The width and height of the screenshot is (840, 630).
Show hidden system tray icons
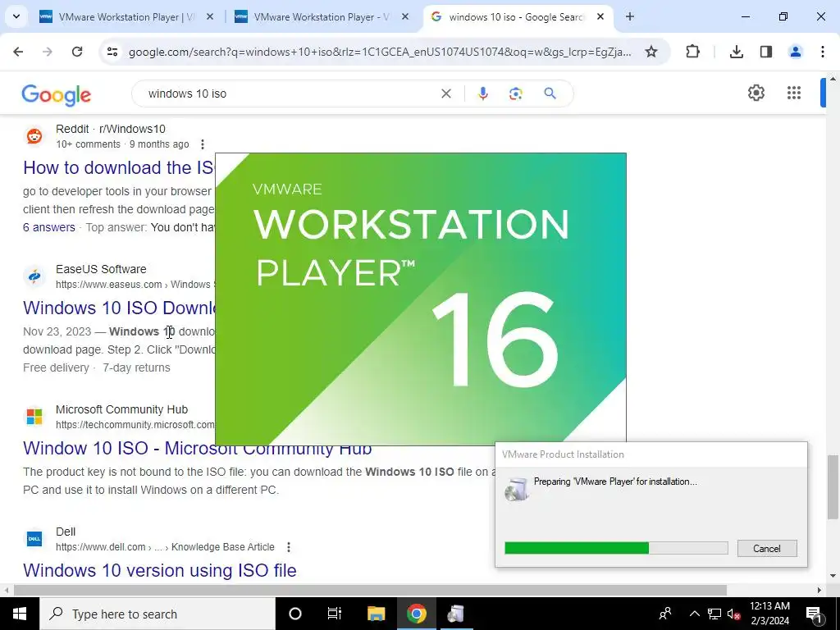point(694,614)
